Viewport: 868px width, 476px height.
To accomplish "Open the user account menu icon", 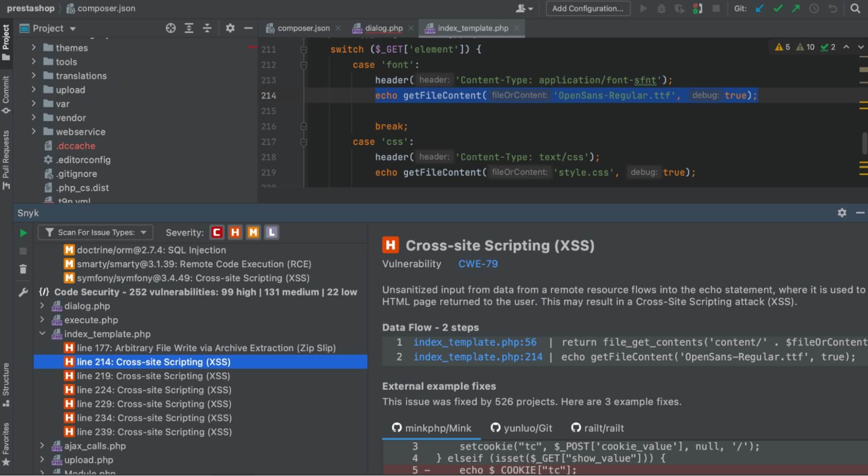I will (524, 9).
